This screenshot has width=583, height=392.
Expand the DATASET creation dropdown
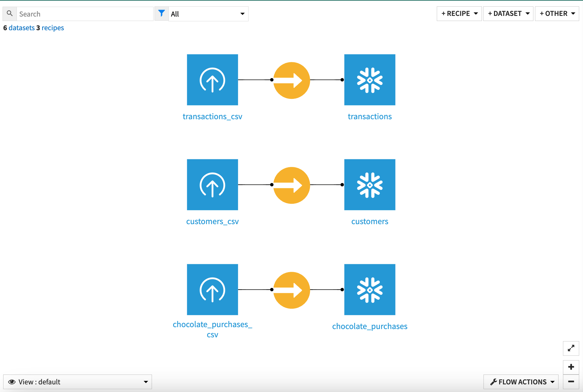pos(508,13)
